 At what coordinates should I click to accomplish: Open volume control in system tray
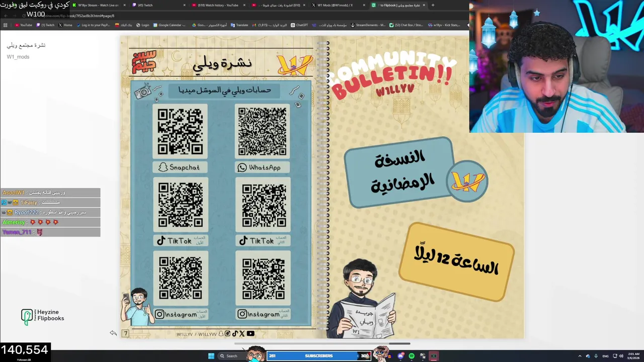tap(621, 356)
